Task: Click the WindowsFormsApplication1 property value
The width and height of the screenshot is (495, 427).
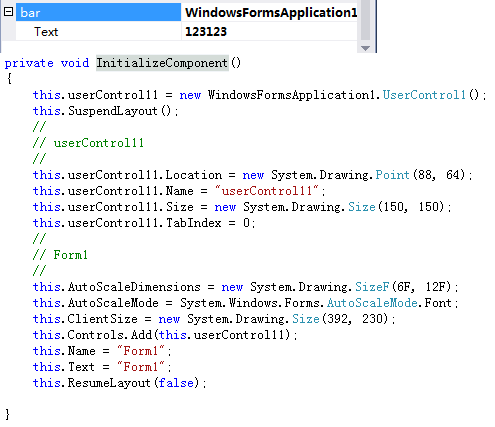Action: coord(271,13)
